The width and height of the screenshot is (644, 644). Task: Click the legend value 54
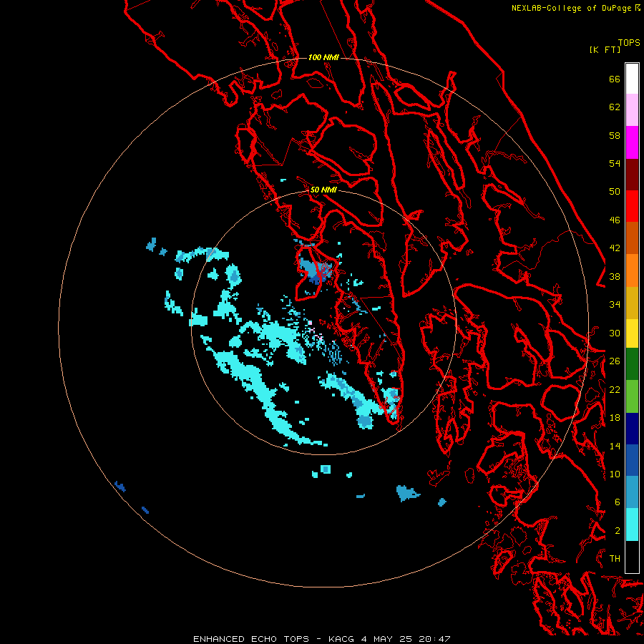click(x=615, y=163)
